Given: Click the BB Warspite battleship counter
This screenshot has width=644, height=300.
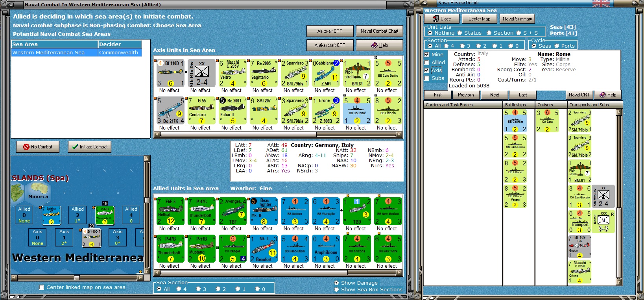Looking at the screenshot, I should pyautogui.click(x=326, y=211).
